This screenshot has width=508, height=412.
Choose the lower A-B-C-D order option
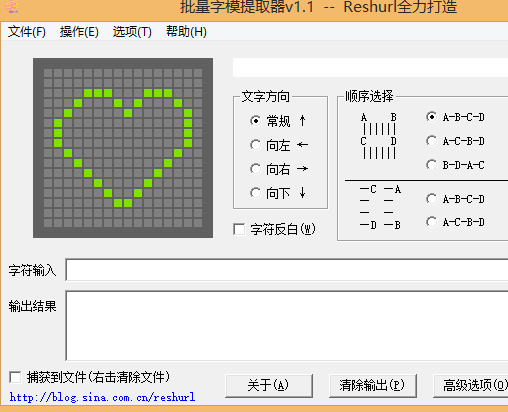tap(431, 199)
